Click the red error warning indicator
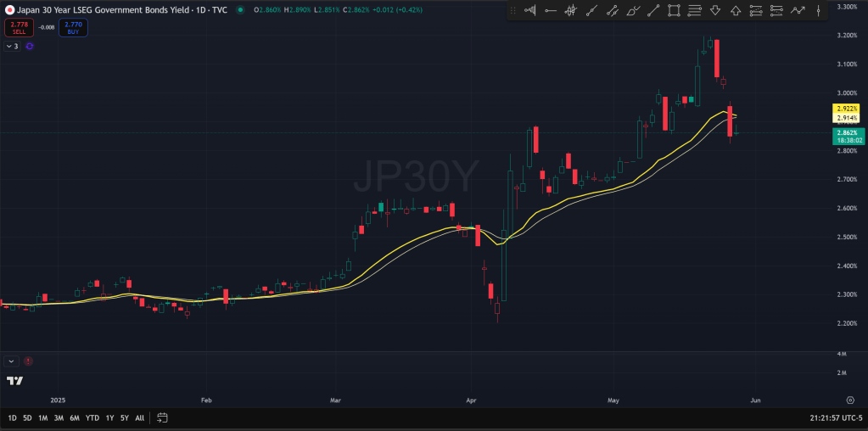The width and height of the screenshot is (868, 431). tap(28, 361)
